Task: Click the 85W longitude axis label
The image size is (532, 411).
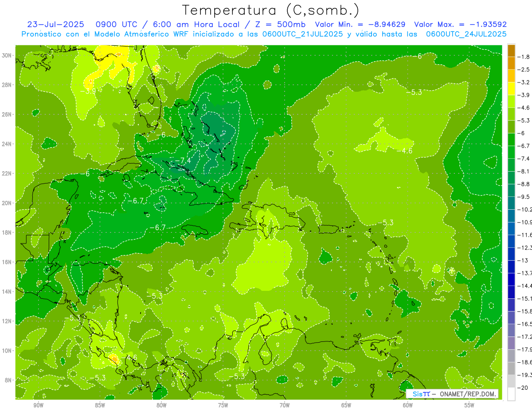Action: 100,405
